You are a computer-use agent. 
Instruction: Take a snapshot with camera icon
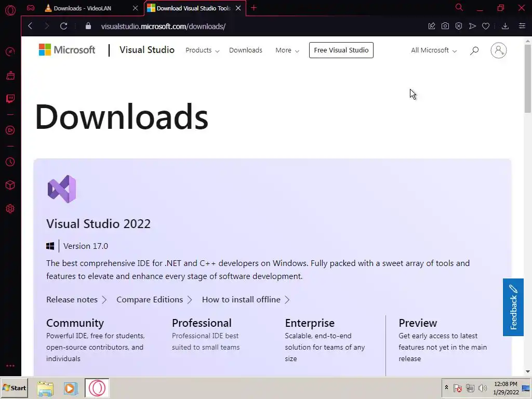coord(445,26)
